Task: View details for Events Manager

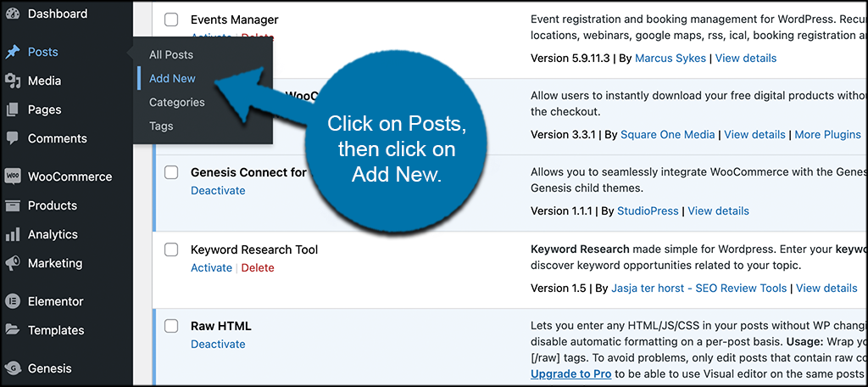Action: [746, 59]
